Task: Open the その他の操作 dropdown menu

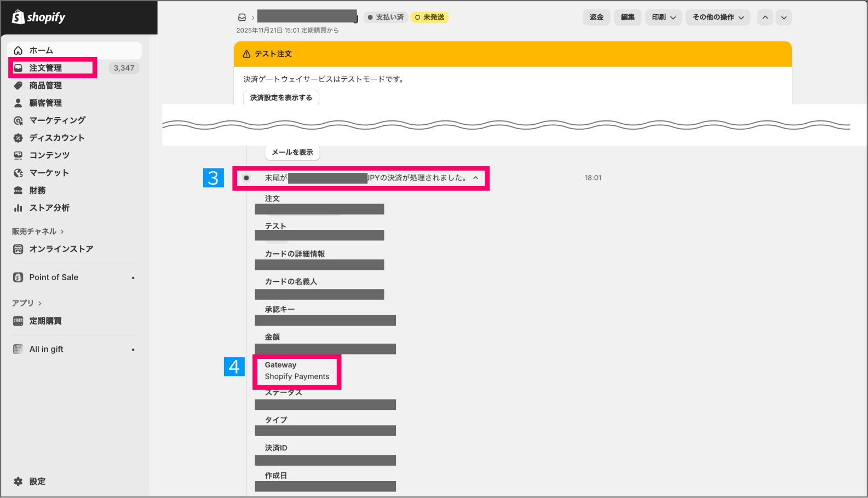Action: pos(717,18)
